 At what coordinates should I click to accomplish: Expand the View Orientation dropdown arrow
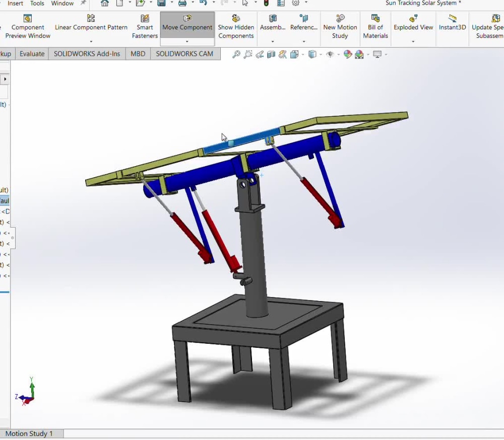point(302,54)
